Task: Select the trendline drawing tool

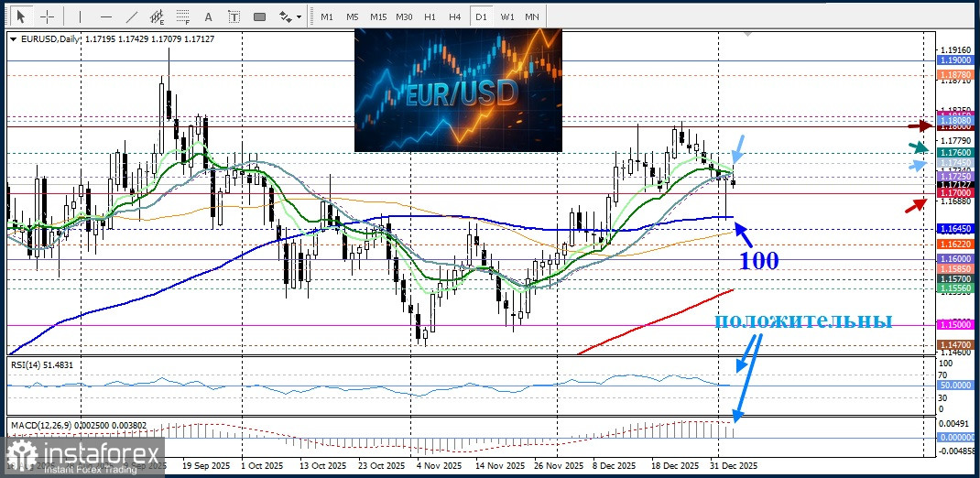Action: (x=132, y=16)
